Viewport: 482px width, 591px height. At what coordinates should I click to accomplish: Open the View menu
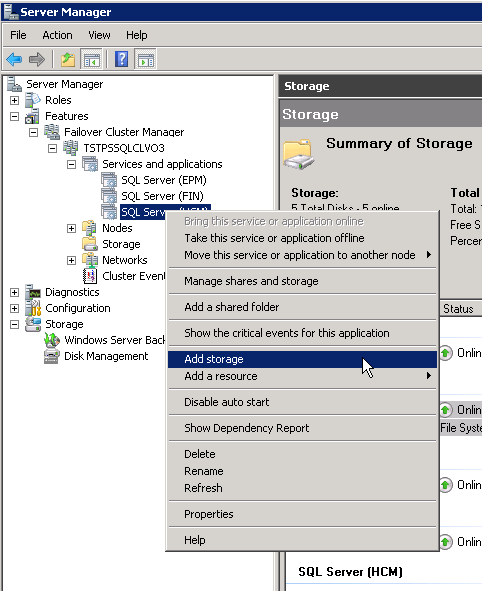point(99,35)
